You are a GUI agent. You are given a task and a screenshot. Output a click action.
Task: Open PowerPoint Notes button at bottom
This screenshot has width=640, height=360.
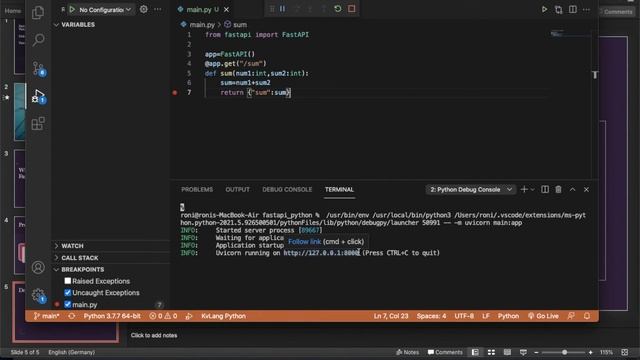(407, 352)
